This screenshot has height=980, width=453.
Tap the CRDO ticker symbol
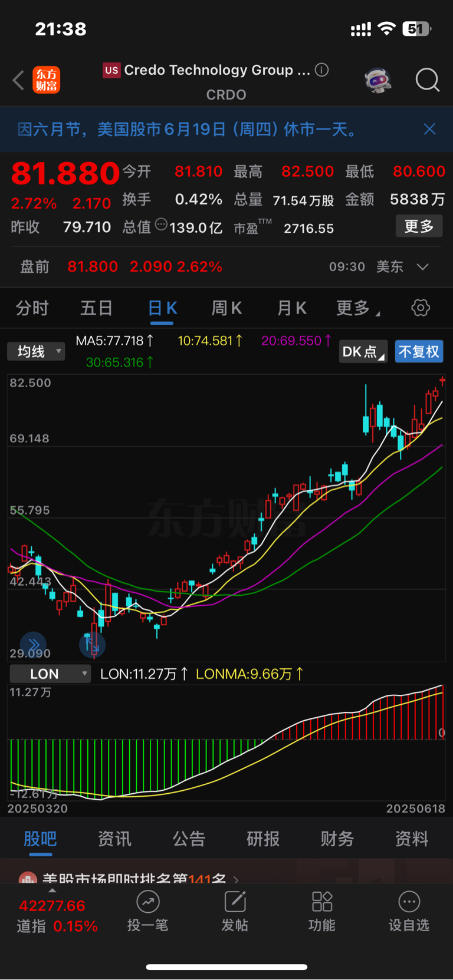tap(226, 95)
